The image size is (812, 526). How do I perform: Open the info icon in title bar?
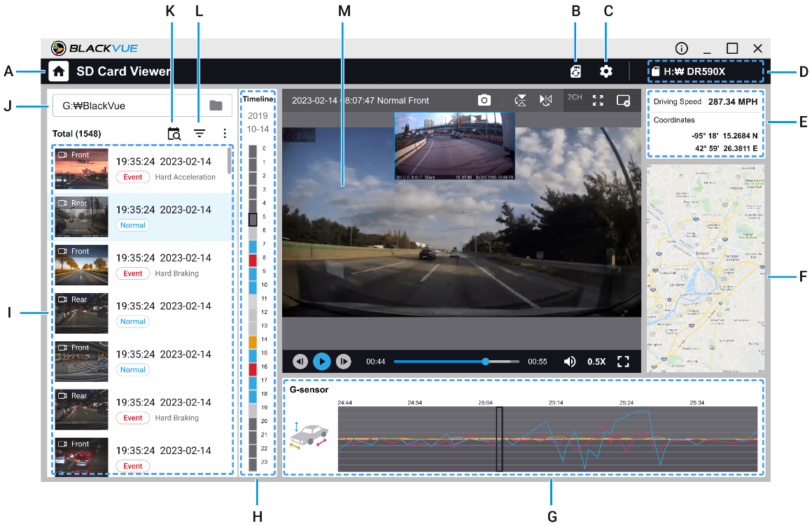pyautogui.click(x=681, y=48)
